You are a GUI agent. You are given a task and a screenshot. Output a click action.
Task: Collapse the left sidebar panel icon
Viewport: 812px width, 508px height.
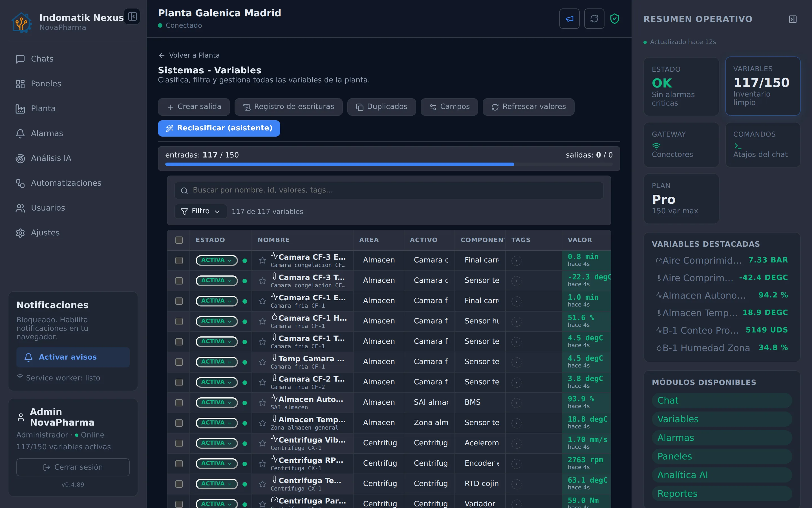pyautogui.click(x=132, y=16)
